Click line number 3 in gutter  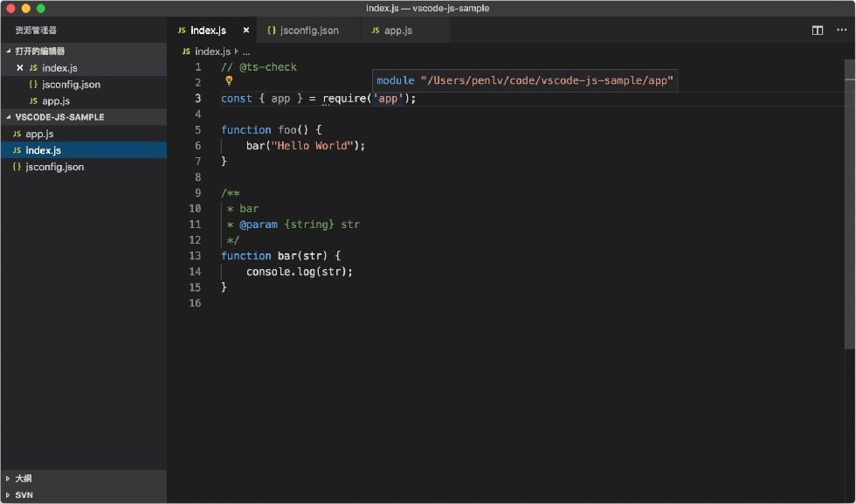click(197, 99)
